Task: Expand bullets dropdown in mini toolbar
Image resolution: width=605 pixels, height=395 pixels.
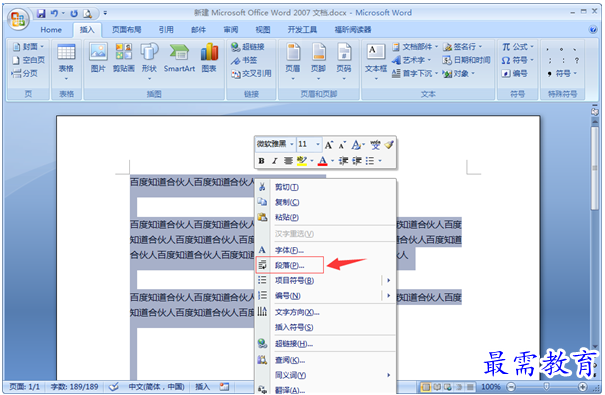Action: (x=380, y=161)
